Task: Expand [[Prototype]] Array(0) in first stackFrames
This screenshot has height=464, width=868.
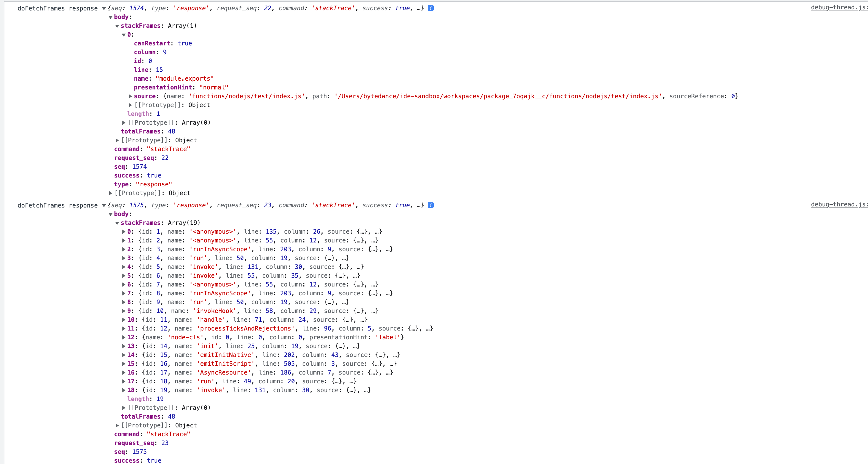Action: (124, 122)
